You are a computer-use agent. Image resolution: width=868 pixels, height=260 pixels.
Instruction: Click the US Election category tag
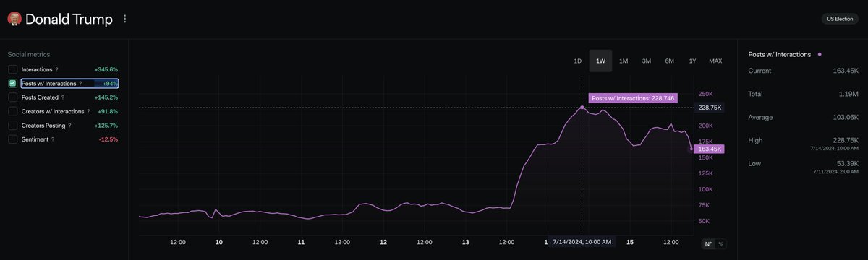840,19
